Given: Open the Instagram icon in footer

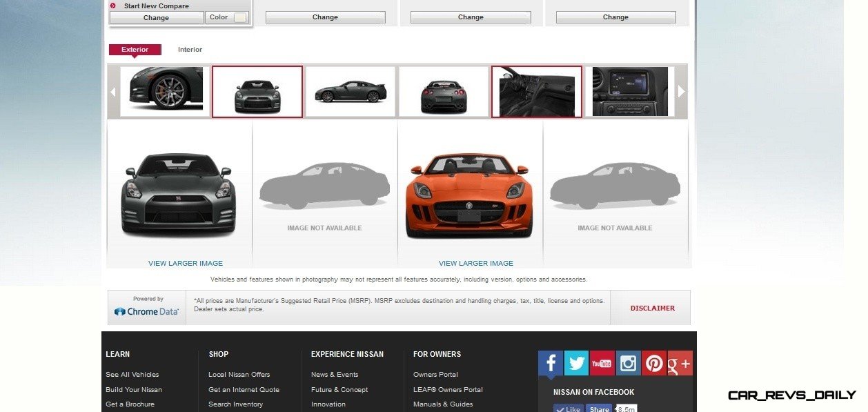Looking at the screenshot, I should (x=628, y=363).
